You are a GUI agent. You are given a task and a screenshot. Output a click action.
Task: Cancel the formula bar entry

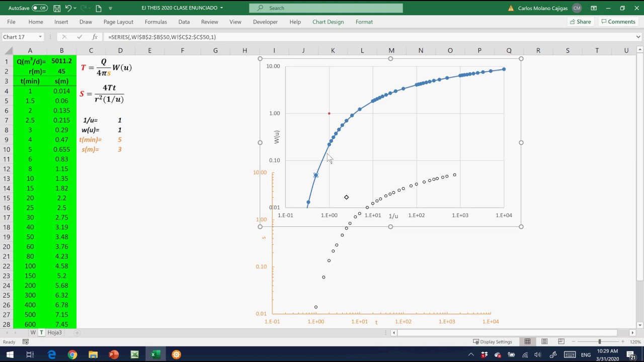64,37
